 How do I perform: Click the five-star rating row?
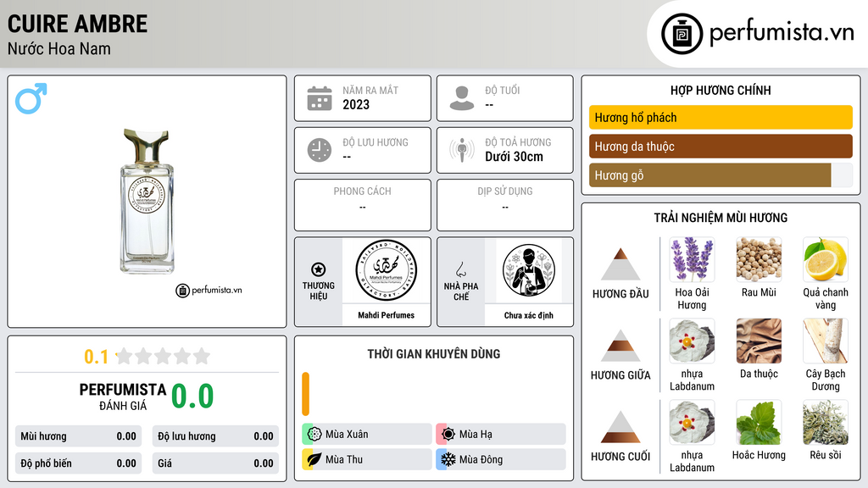164,357
